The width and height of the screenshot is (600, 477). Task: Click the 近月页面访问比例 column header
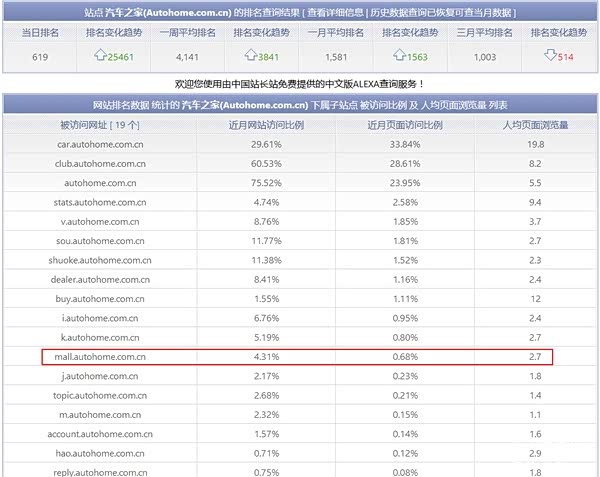point(405,125)
